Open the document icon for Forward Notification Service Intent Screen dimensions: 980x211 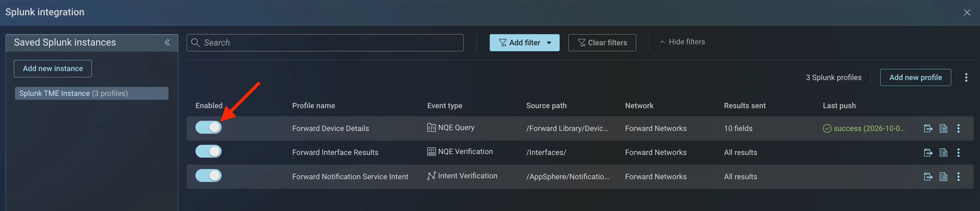pyautogui.click(x=943, y=177)
